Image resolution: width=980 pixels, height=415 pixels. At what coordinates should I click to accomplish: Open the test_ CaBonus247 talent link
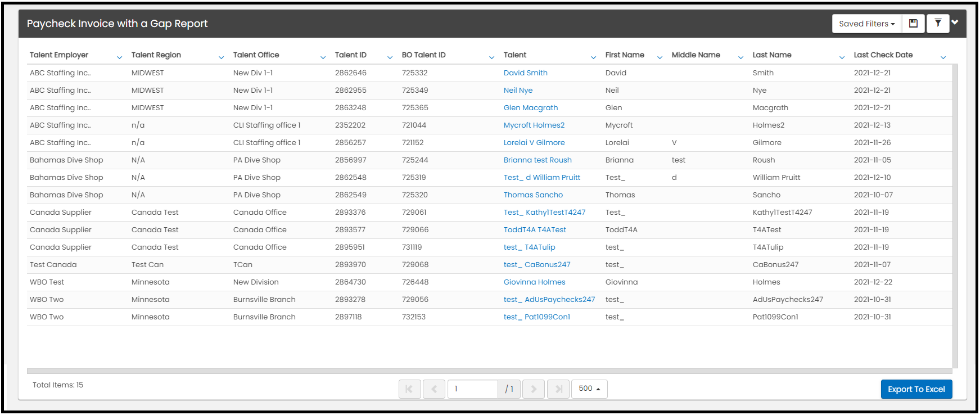click(537, 264)
